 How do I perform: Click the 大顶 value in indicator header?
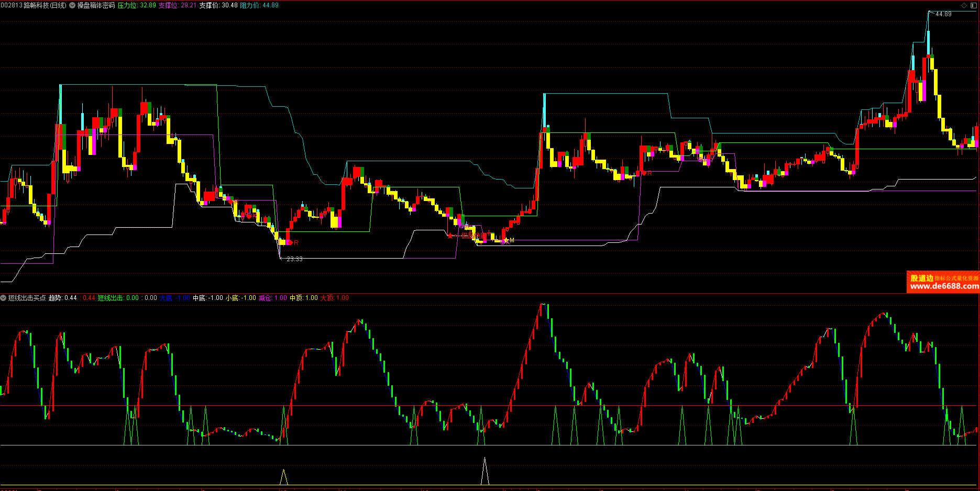coord(334,298)
